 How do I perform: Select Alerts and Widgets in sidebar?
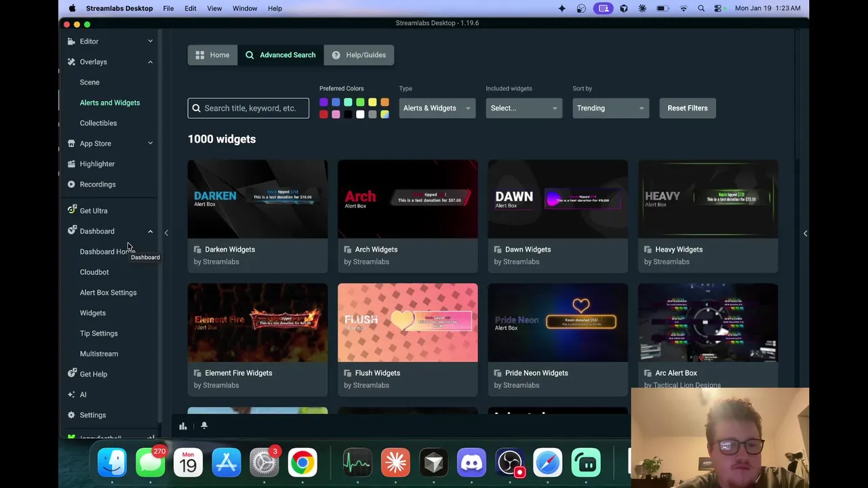[110, 103]
